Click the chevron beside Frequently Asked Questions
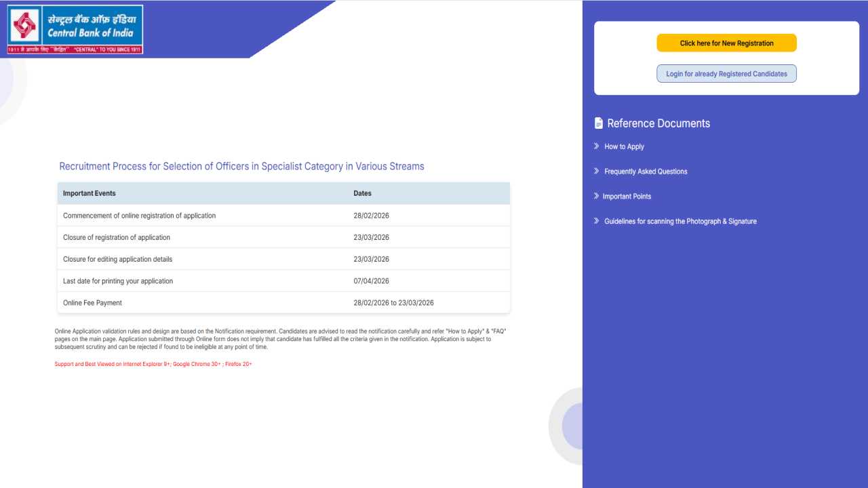This screenshot has height=488, width=868. click(596, 171)
